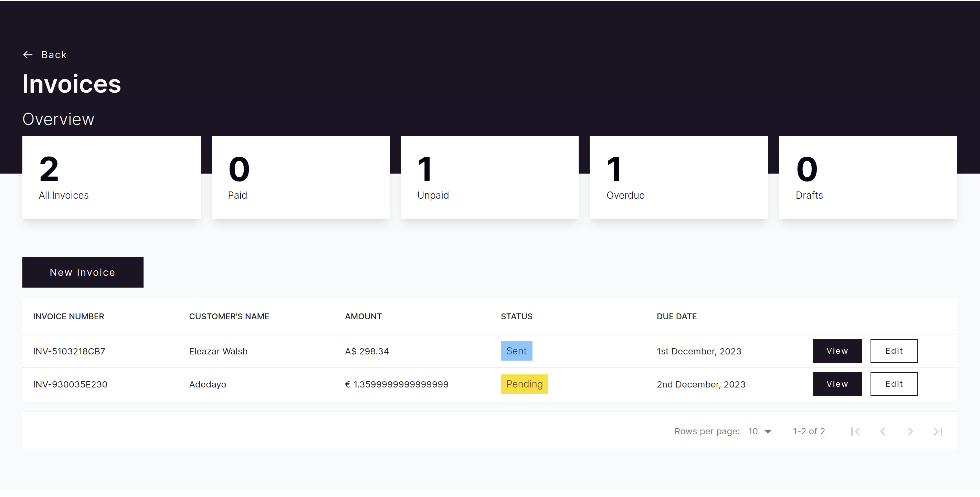Open the Unpaid overview card
Screen dimensions: 980x497
(x=489, y=177)
